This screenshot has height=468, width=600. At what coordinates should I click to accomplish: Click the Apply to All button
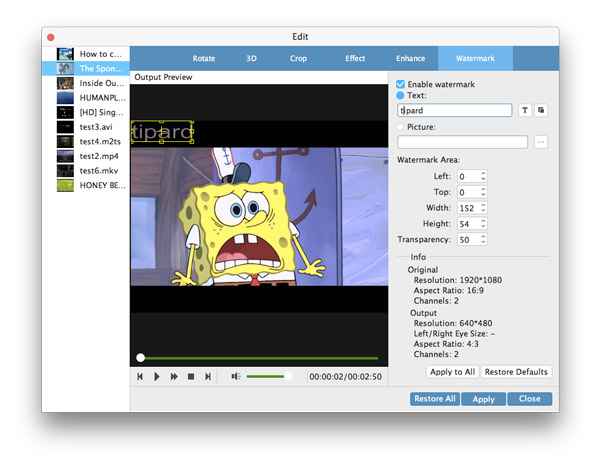[x=451, y=372]
